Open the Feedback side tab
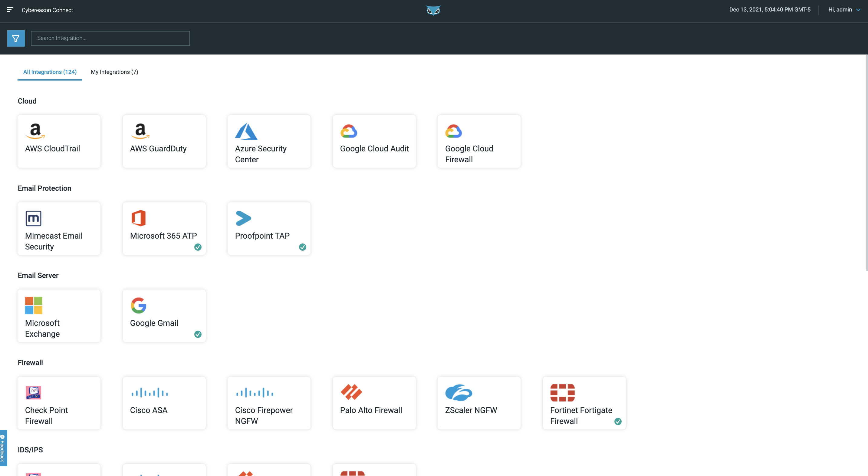The width and height of the screenshot is (868, 476). 3,448
